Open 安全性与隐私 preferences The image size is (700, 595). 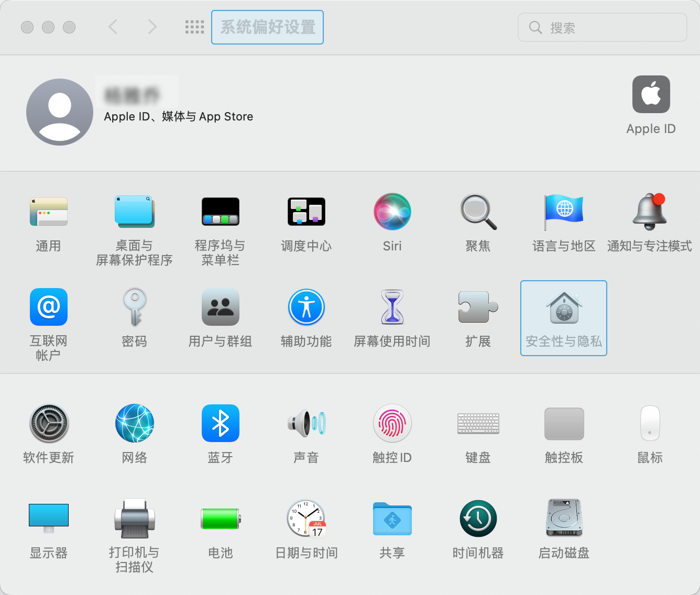(564, 318)
